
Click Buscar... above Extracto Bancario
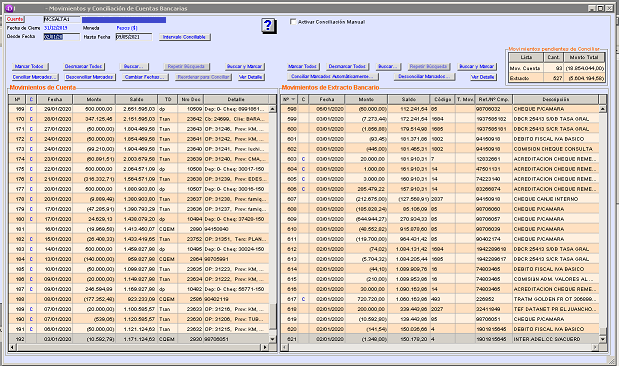(x=388, y=66)
